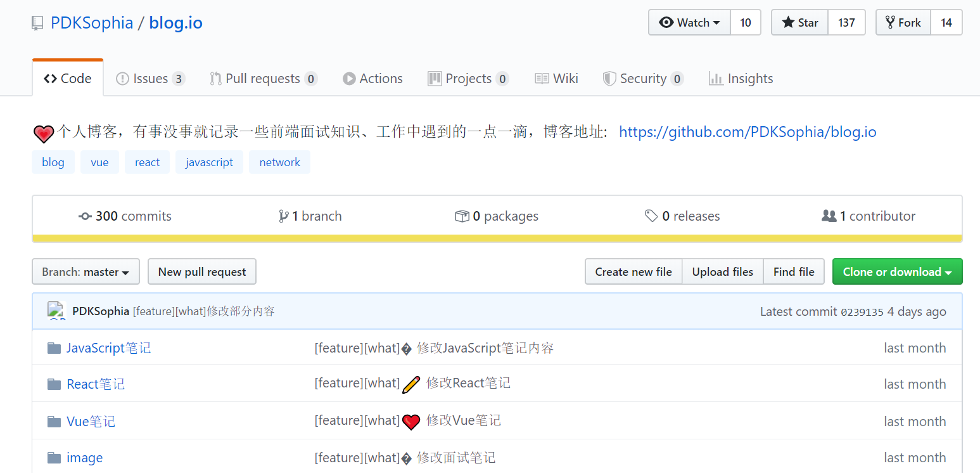
Task: Open the 0 releases link
Action: pyautogui.click(x=682, y=216)
